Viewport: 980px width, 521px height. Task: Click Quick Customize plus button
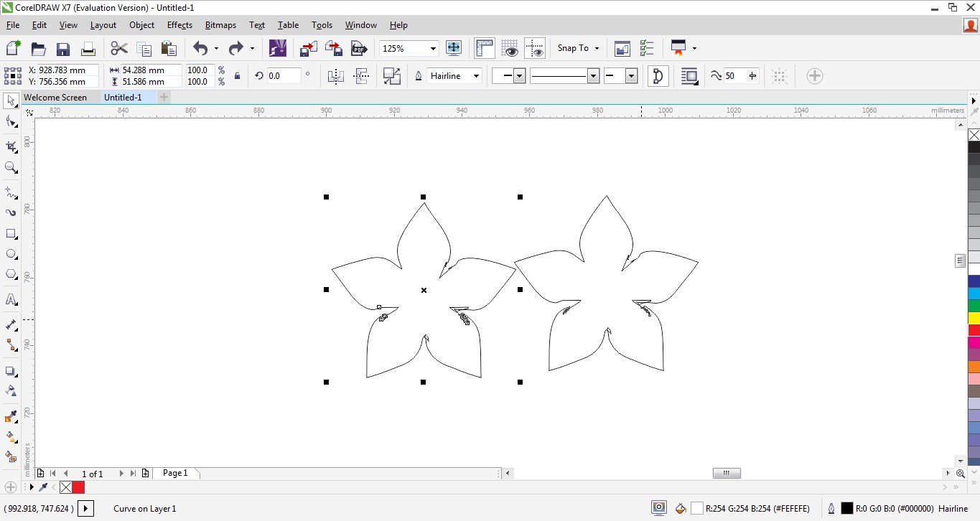814,76
